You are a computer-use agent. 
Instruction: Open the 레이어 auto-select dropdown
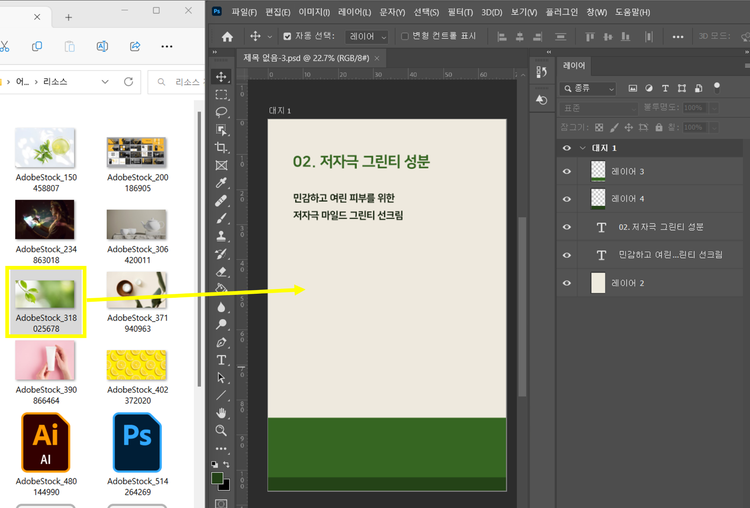point(366,36)
